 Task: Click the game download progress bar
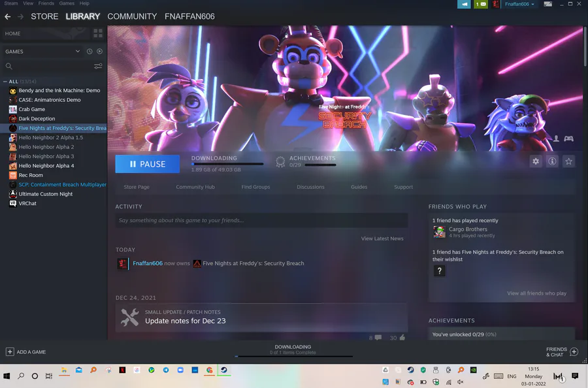pyautogui.click(x=227, y=164)
